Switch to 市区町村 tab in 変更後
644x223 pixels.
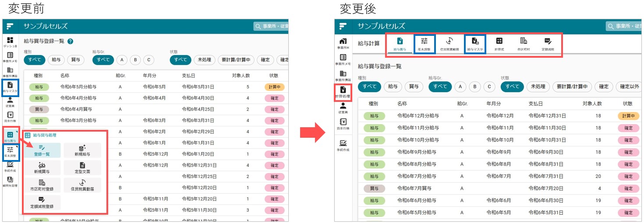tap(523, 44)
